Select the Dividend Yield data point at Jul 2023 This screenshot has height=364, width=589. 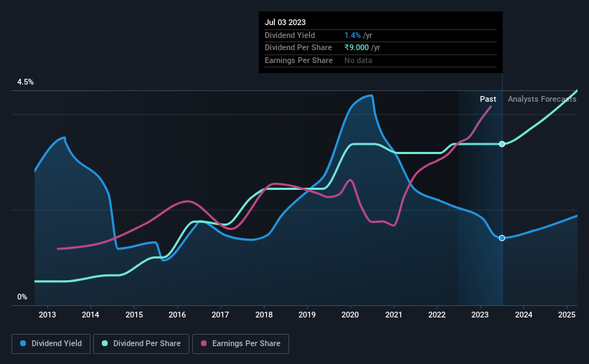(502, 238)
